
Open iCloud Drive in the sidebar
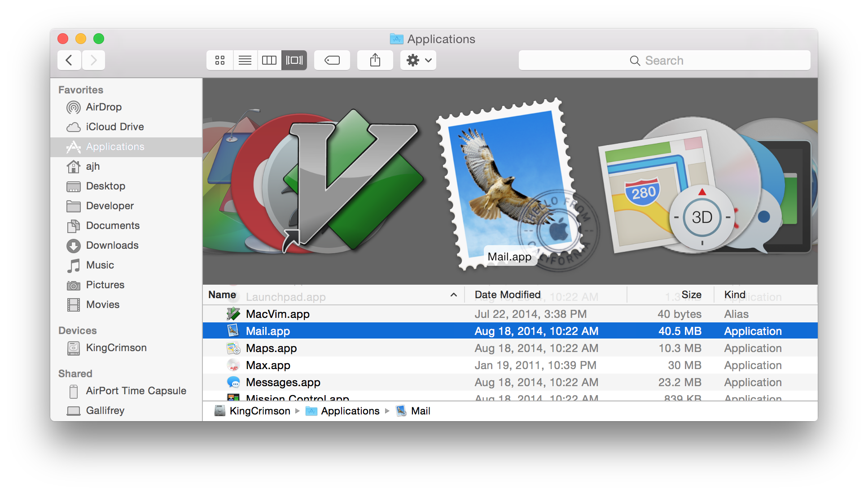coord(126,127)
